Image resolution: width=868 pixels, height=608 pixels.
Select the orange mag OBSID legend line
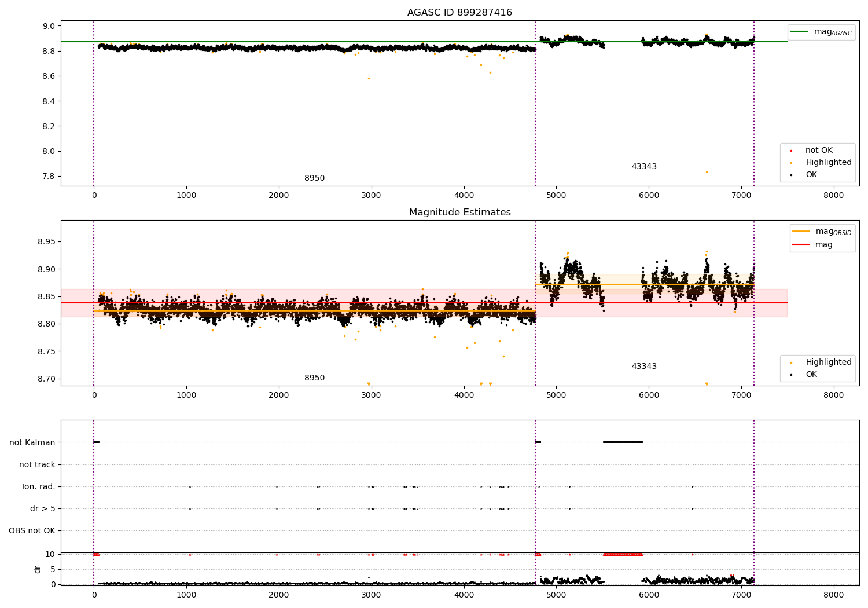pos(801,231)
